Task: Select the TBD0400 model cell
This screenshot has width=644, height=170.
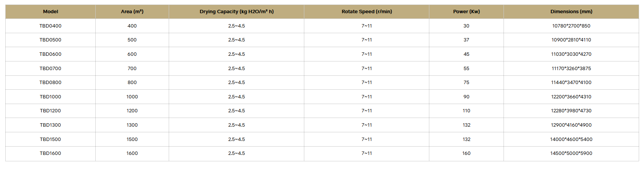Action: point(50,26)
